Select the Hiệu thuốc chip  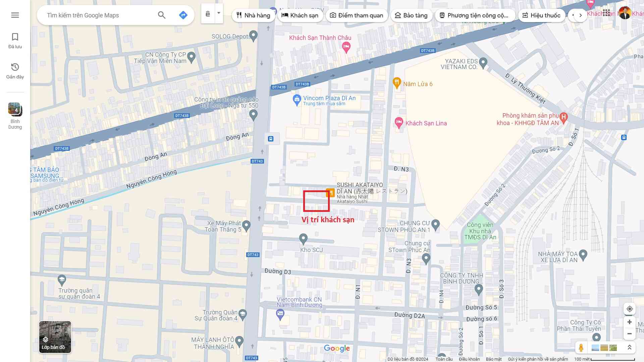541,15
